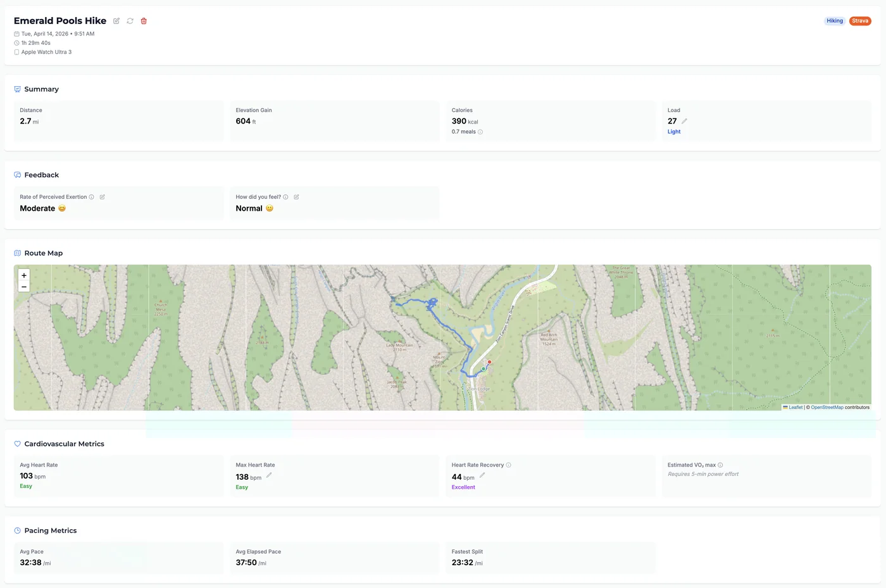Open How did you feel info icon

click(285, 197)
